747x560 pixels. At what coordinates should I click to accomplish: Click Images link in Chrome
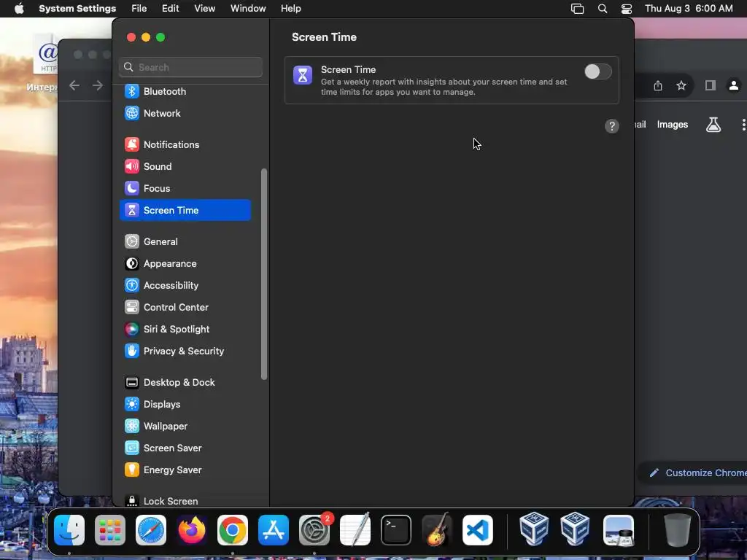pos(672,125)
